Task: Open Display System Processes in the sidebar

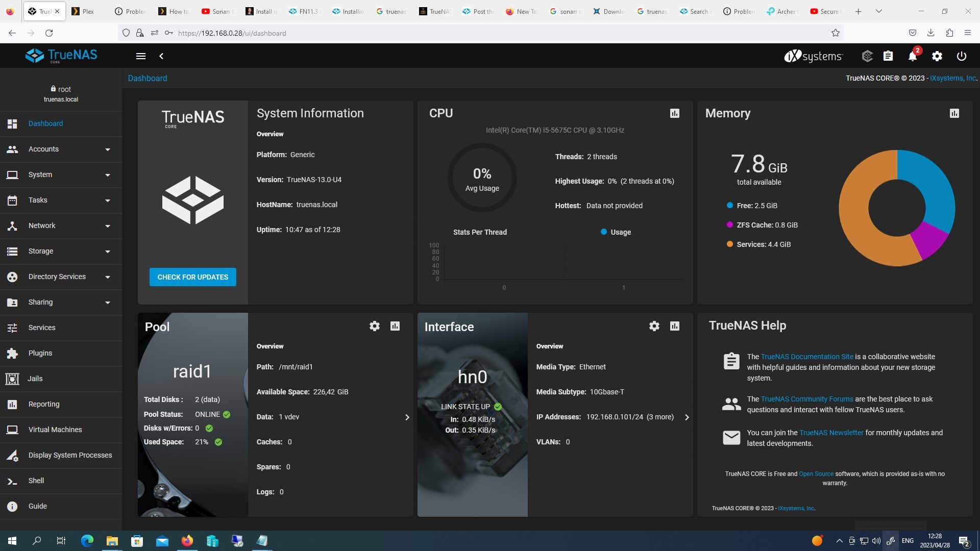Action: pos(61,455)
